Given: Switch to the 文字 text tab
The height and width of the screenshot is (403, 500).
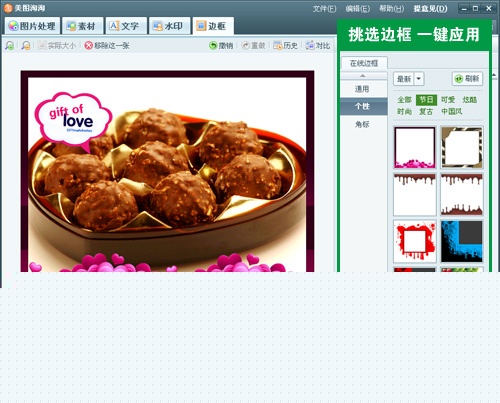Looking at the screenshot, I should click(126, 26).
